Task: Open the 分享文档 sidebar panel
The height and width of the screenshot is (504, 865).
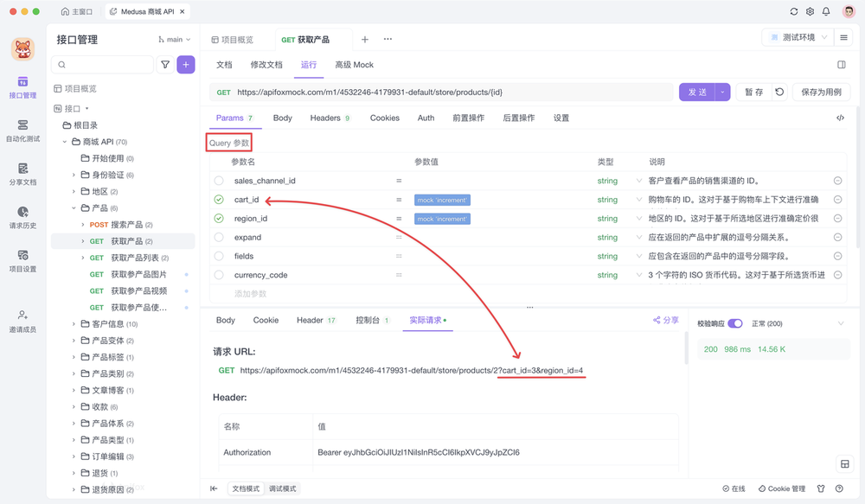Action: [x=23, y=175]
